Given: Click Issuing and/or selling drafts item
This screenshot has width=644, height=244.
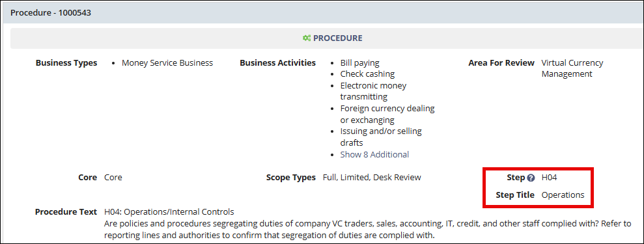Looking at the screenshot, I should point(381,137).
